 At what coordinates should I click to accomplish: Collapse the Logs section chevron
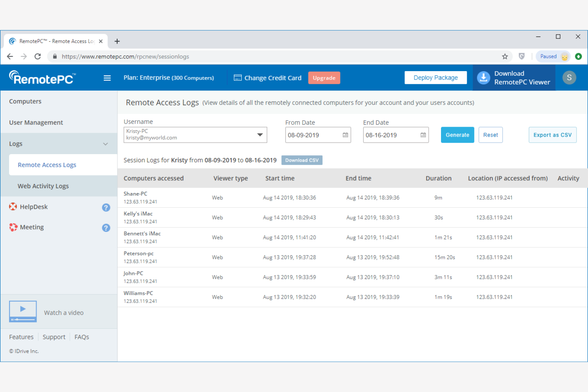(x=105, y=144)
